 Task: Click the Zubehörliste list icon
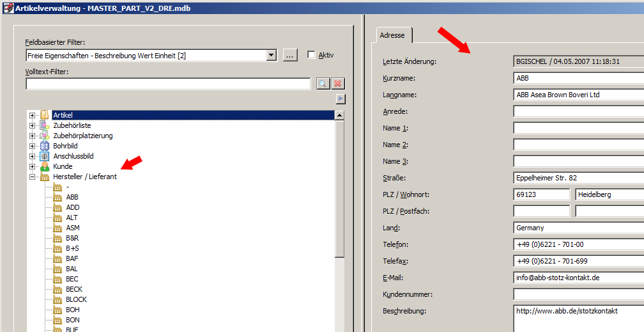[44, 125]
